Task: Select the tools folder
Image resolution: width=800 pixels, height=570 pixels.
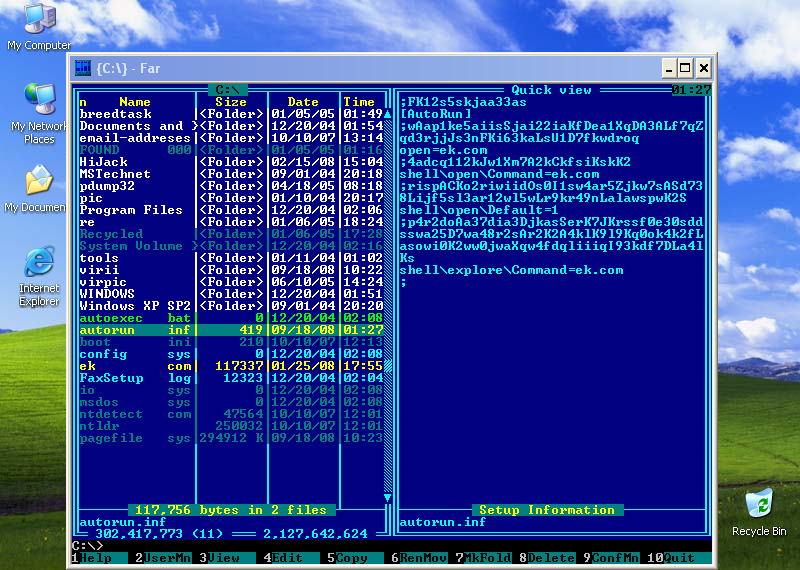Action: [231, 258]
